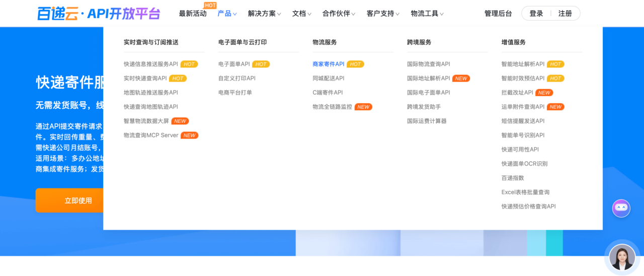This screenshot has width=644, height=276.
Task: Click NEW badge next to 拦截改址API
Action: click(x=544, y=93)
